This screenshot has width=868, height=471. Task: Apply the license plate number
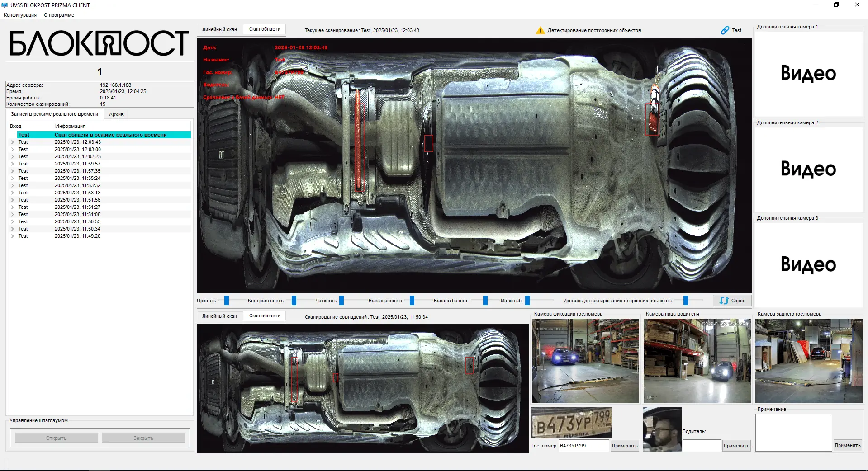tap(625, 446)
